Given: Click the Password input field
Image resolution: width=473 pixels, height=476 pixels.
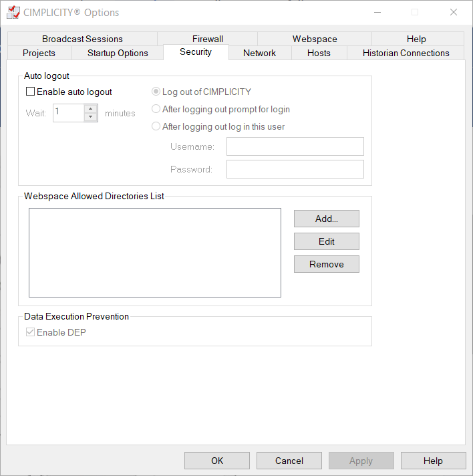Looking at the screenshot, I should pos(295,169).
